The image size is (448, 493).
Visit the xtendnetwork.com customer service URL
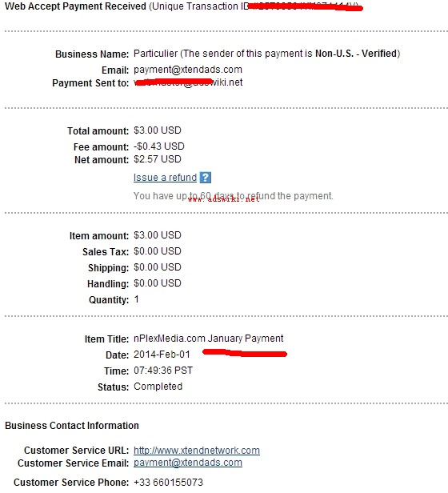[197, 451]
